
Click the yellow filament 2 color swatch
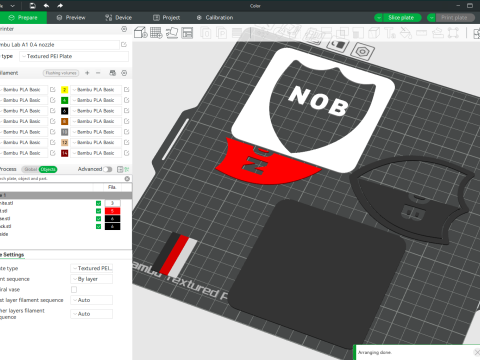click(65, 90)
